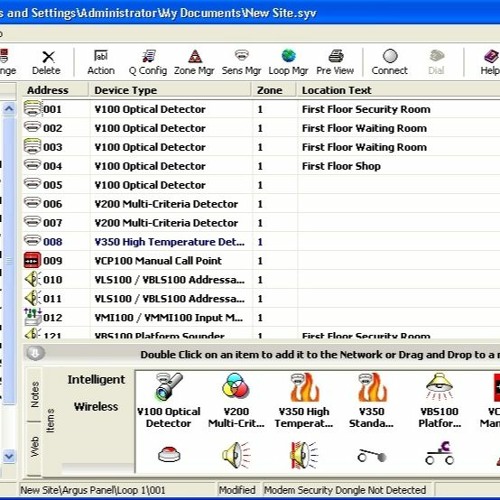
Task: Select address 007 row
Action: coord(261,223)
